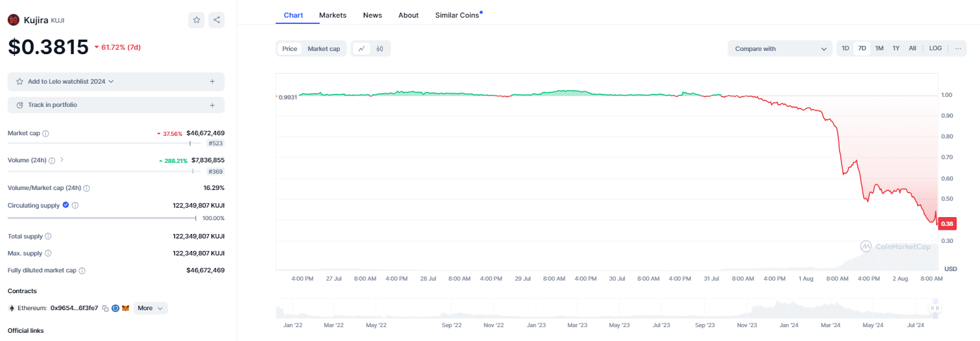This screenshot has height=341, width=980.
Task: Copy the Ethereum contract address
Action: click(x=106, y=308)
